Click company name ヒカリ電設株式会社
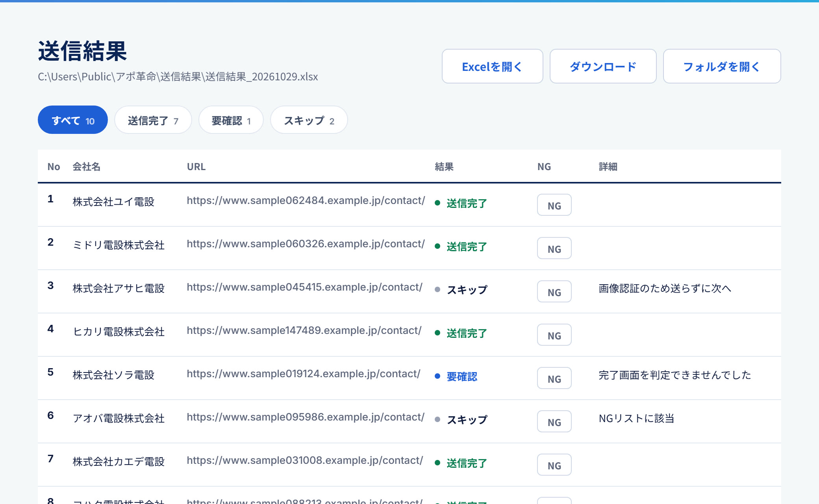819x504 pixels. pos(119,332)
